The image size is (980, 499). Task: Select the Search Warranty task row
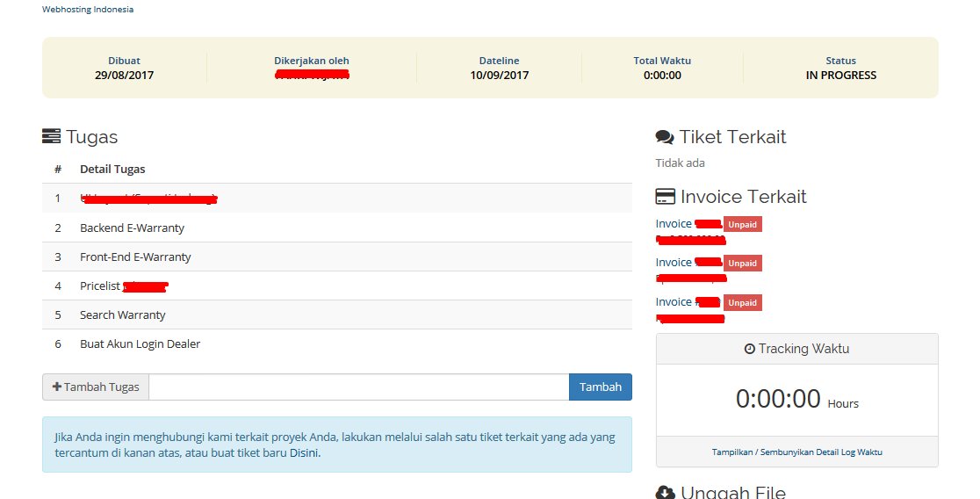pyautogui.click(x=122, y=315)
